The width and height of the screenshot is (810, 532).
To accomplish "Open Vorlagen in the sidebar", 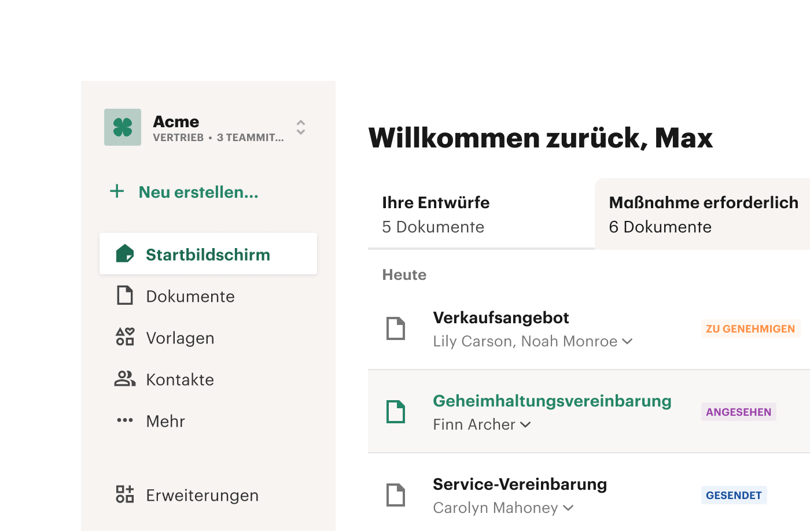I will click(x=180, y=338).
